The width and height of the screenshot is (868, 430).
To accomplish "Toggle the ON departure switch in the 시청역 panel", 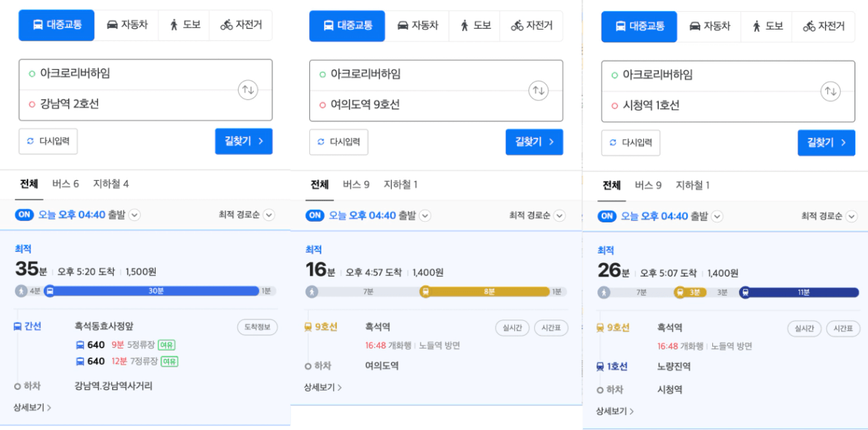I will pyautogui.click(x=607, y=216).
